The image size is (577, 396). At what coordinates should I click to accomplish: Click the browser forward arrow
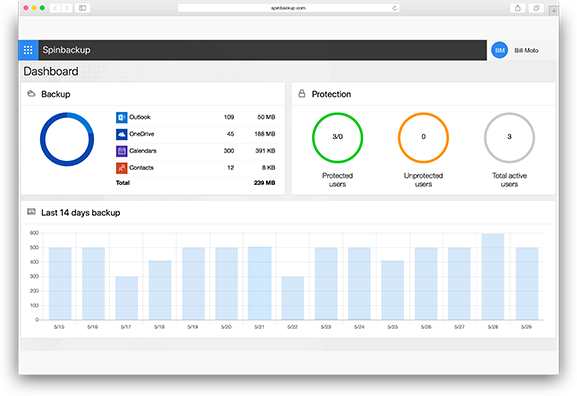[x=67, y=8]
